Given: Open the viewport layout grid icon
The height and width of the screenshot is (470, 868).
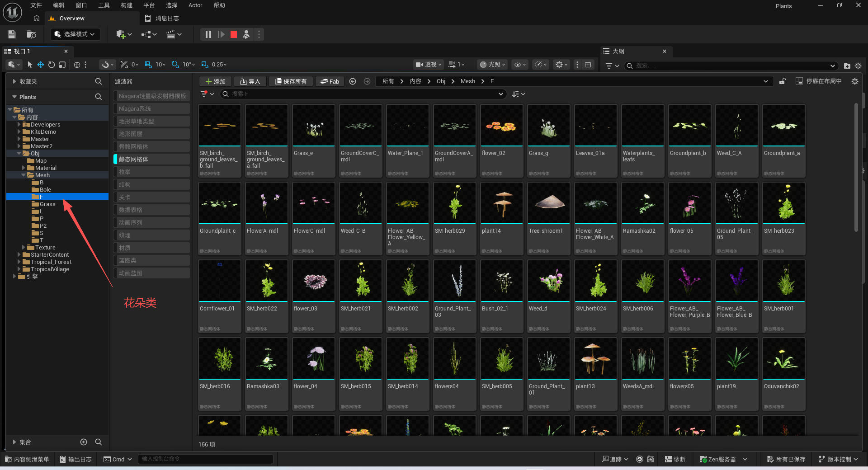Looking at the screenshot, I should tap(588, 65).
